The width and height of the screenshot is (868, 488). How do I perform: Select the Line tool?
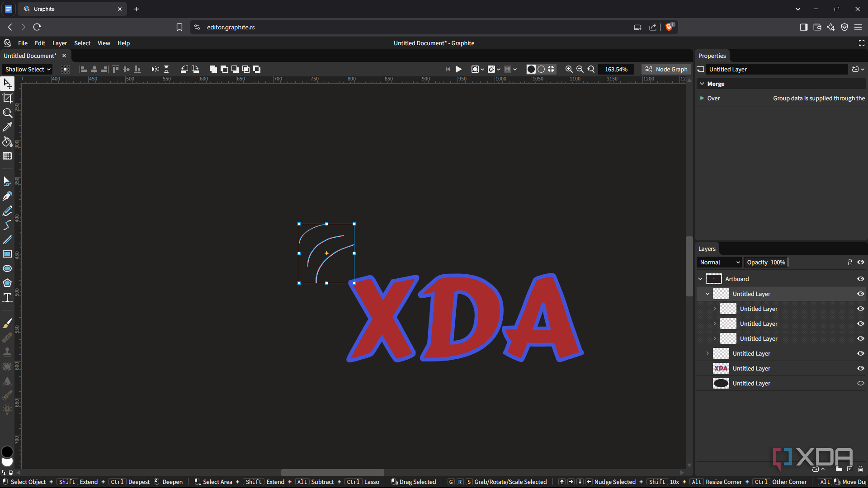[7, 239]
